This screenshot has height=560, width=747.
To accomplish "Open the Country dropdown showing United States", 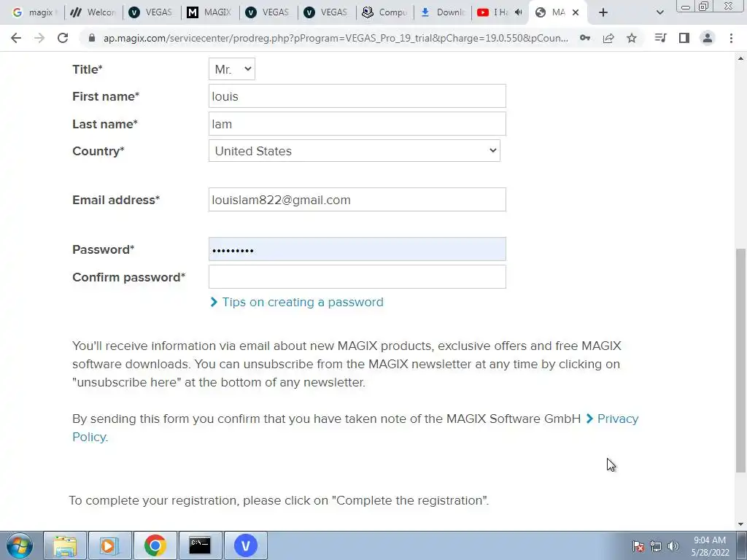I will coord(355,150).
